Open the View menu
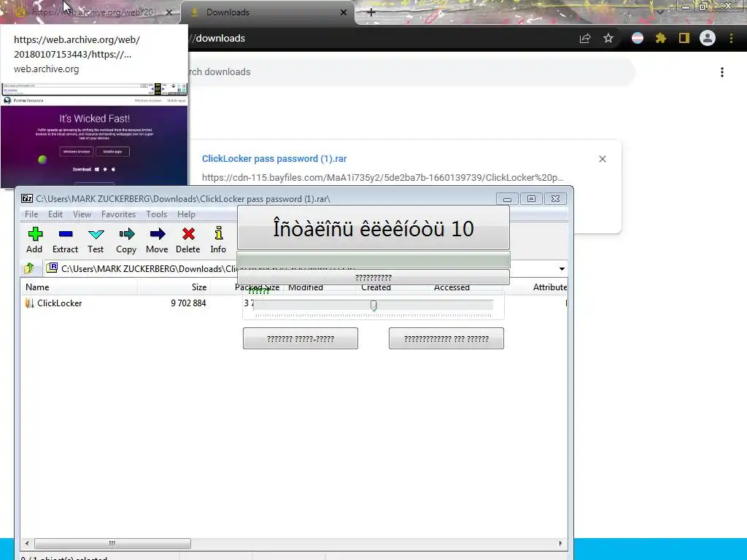The width and height of the screenshot is (747, 560). click(82, 214)
